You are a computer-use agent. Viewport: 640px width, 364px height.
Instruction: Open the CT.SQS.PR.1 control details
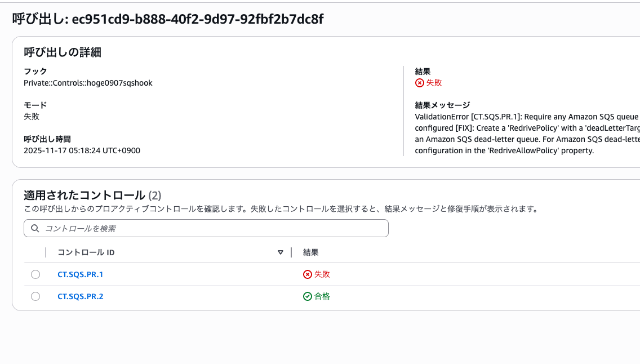point(80,274)
